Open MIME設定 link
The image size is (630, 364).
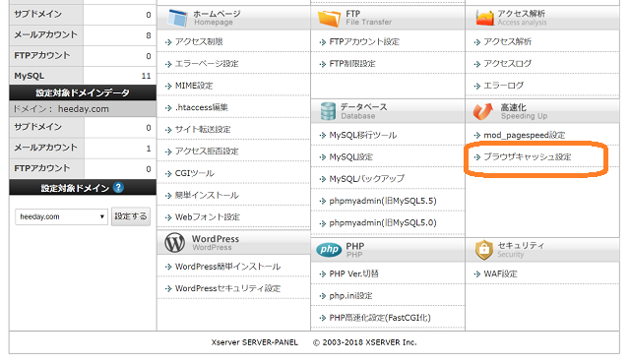point(194,86)
